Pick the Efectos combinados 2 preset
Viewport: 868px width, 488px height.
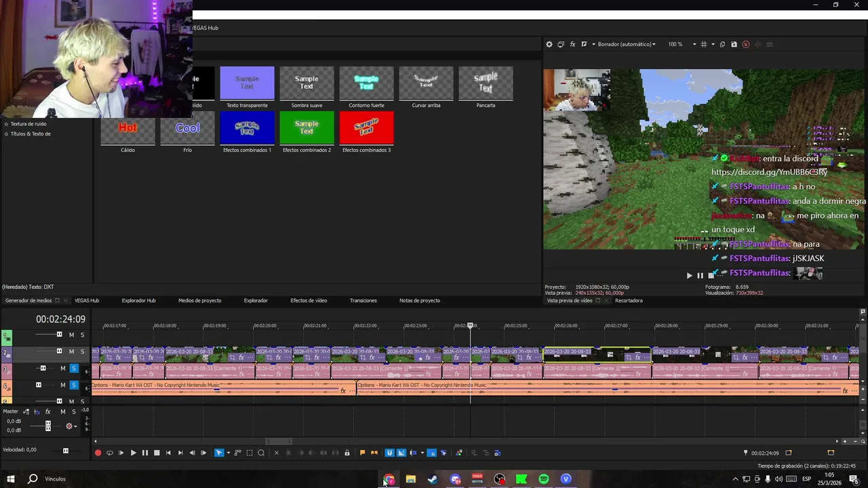(x=307, y=132)
